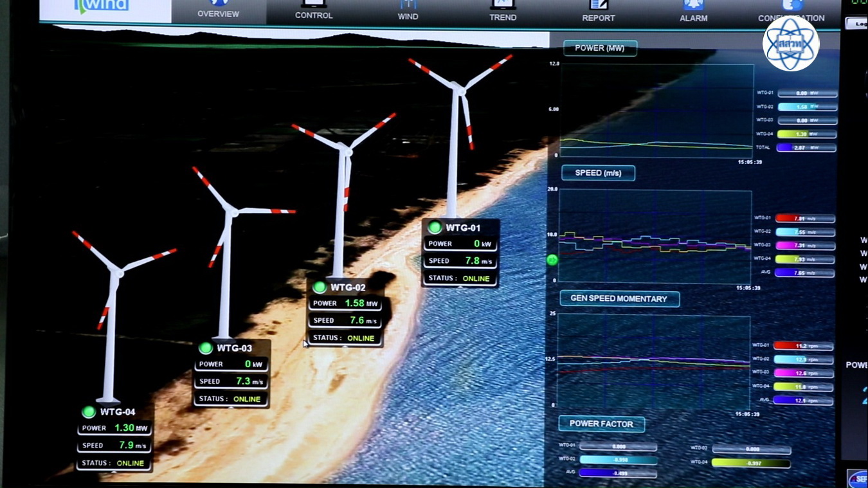Click the green marker on speed chart axis

(552, 260)
